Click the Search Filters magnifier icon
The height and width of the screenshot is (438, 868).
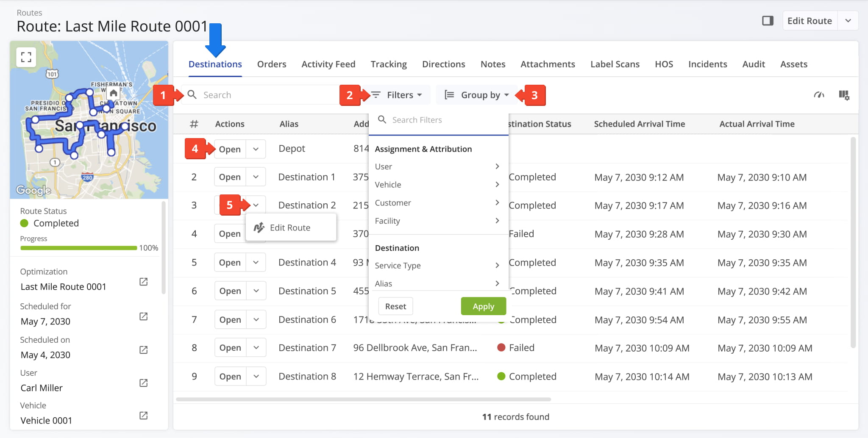pyautogui.click(x=382, y=119)
